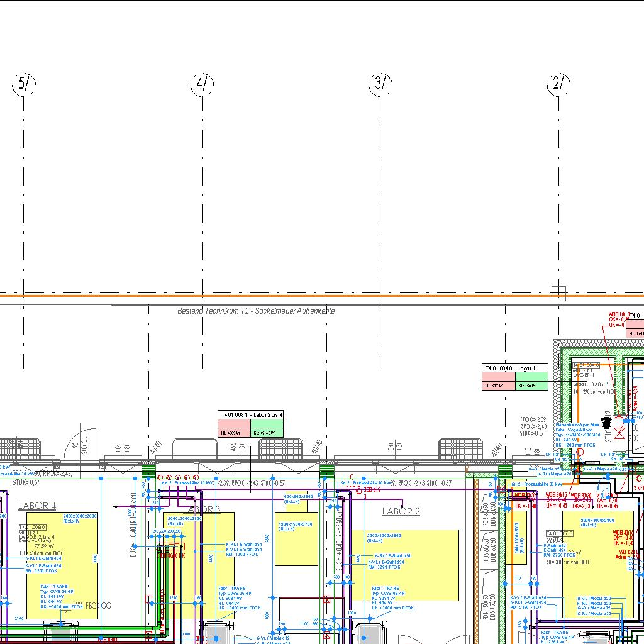
Task: Select the small square marker on the orange line
Action: (558, 293)
